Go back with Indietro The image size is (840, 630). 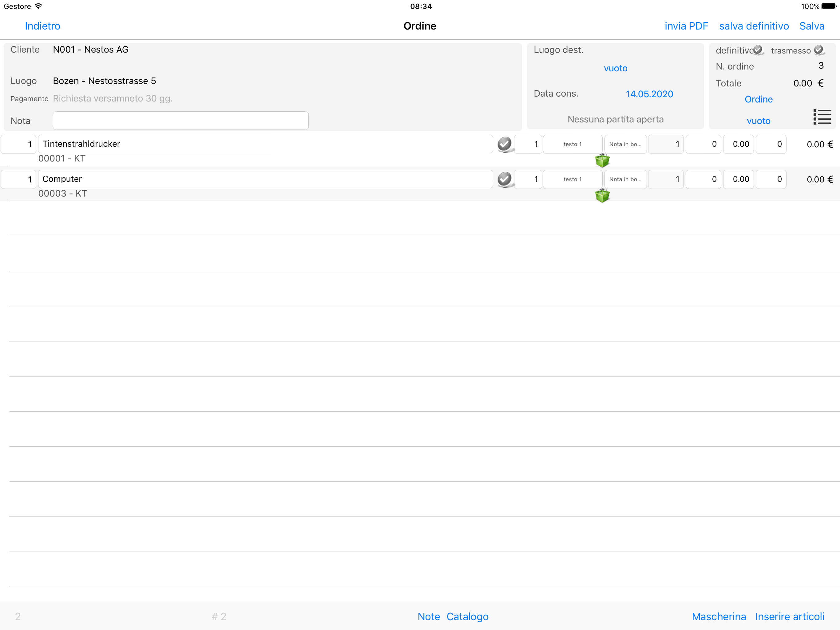pos(42,26)
